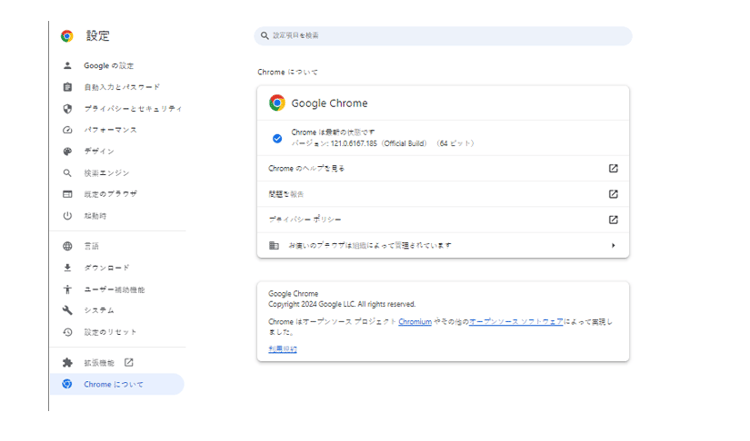Click the puzzle piece icon for 拡張機能

67,362
